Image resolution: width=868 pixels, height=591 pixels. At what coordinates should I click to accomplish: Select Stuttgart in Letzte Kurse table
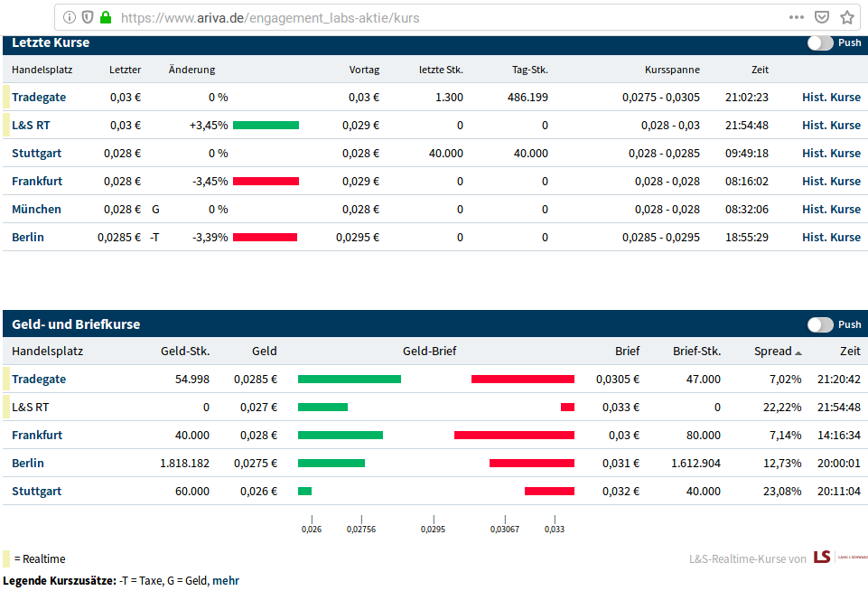click(x=36, y=153)
